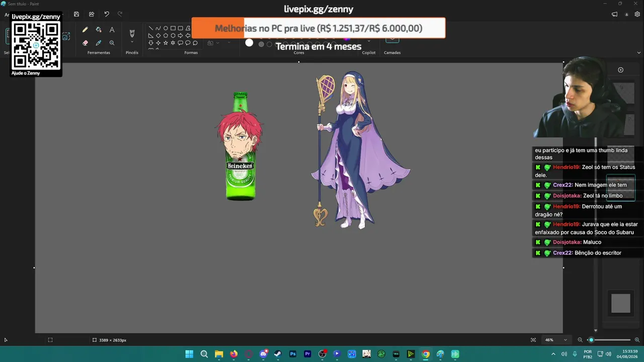This screenshot has height=362, width=644.
Task: Open the Windows Start menu
Action: click(x=189, y=354)
